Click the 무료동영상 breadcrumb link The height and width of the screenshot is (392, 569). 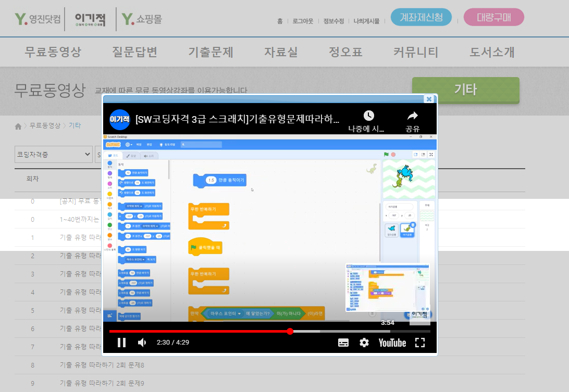pos(45,125)
